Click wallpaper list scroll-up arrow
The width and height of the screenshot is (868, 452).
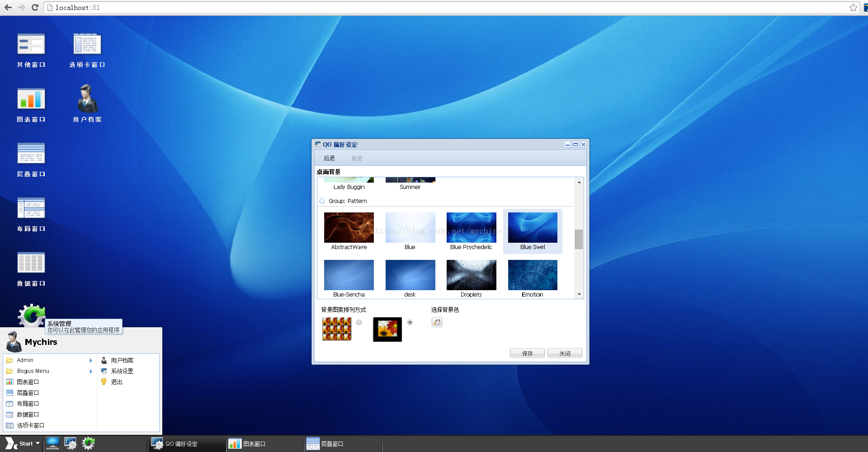[579, 182]
